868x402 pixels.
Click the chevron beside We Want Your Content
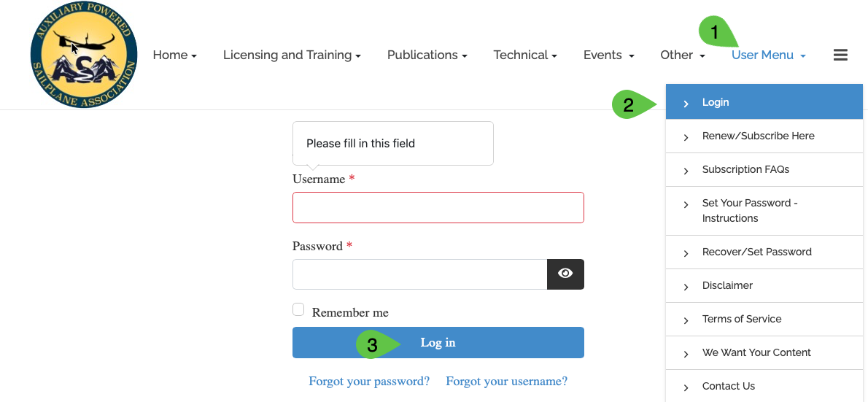coord(686,354)
